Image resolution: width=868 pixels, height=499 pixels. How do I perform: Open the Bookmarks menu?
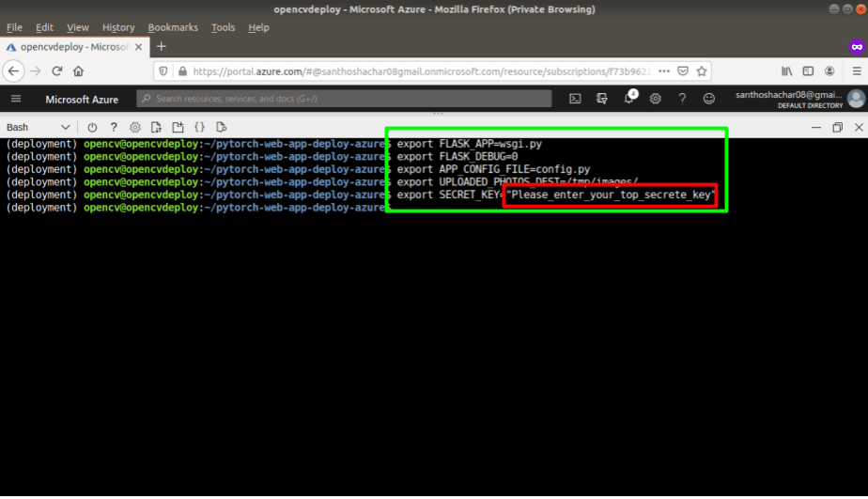pos(173,27)
